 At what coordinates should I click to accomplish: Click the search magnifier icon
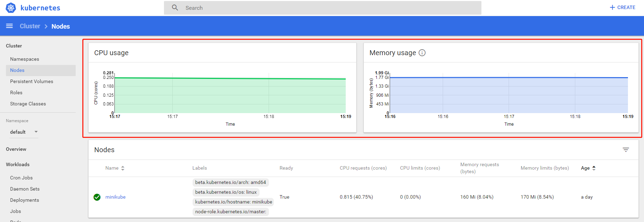[x=175, y=8]
